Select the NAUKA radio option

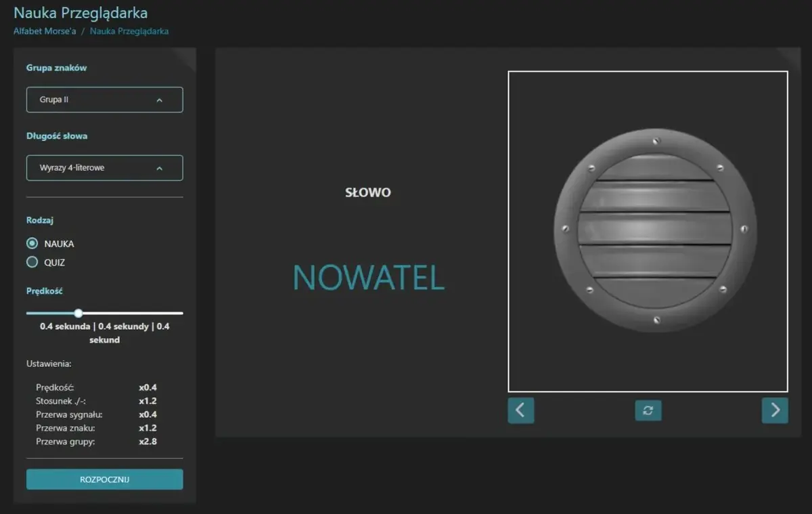(x=32, y=243)
